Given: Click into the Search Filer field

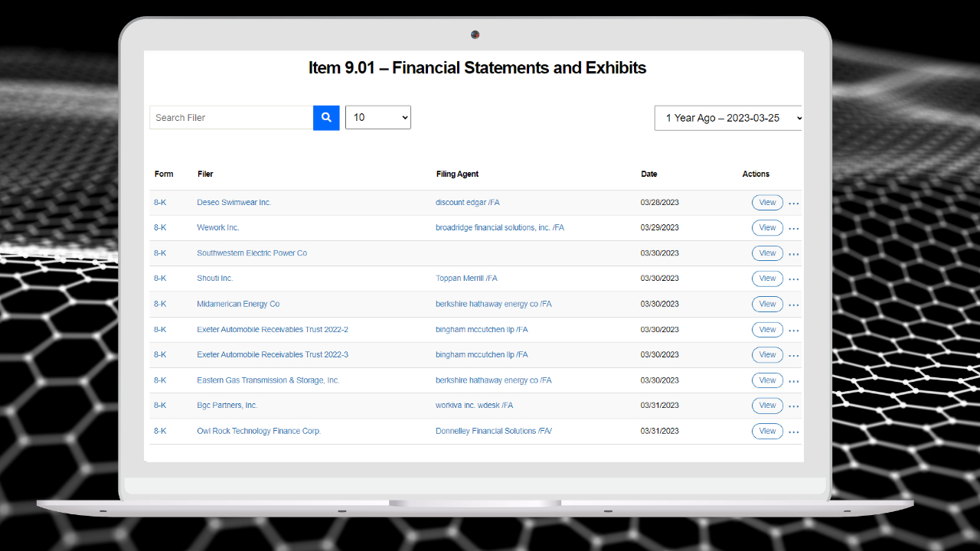Looking at the screenshot, I should point(231,118).
